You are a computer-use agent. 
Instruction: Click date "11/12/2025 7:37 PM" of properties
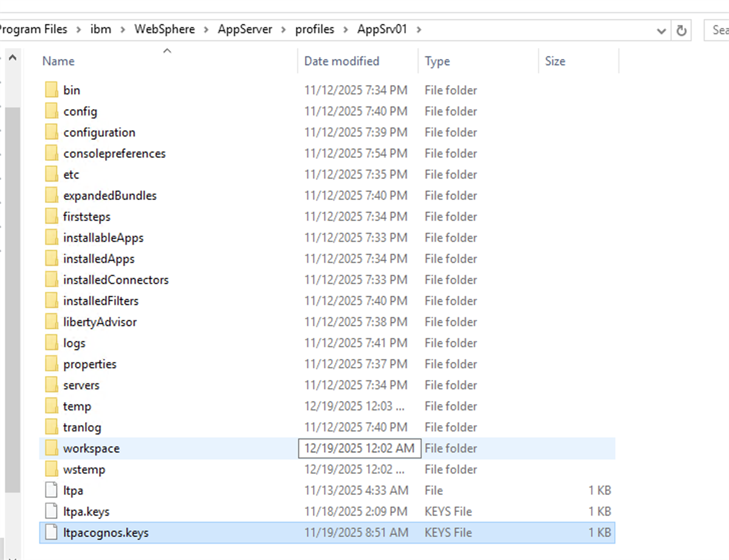pos(356,364)
